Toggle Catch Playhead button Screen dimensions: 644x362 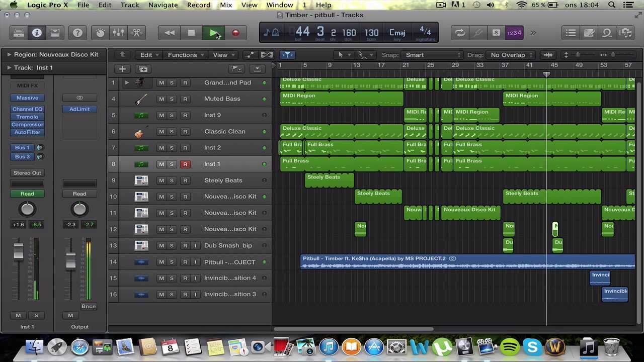[287, 55]
